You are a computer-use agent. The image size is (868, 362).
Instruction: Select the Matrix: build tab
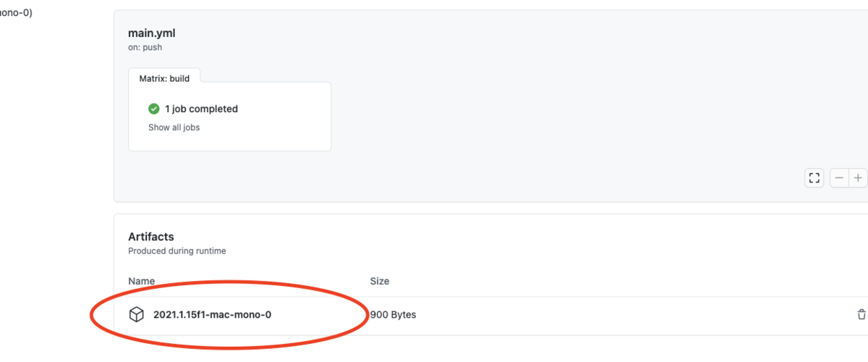point(164,77)
